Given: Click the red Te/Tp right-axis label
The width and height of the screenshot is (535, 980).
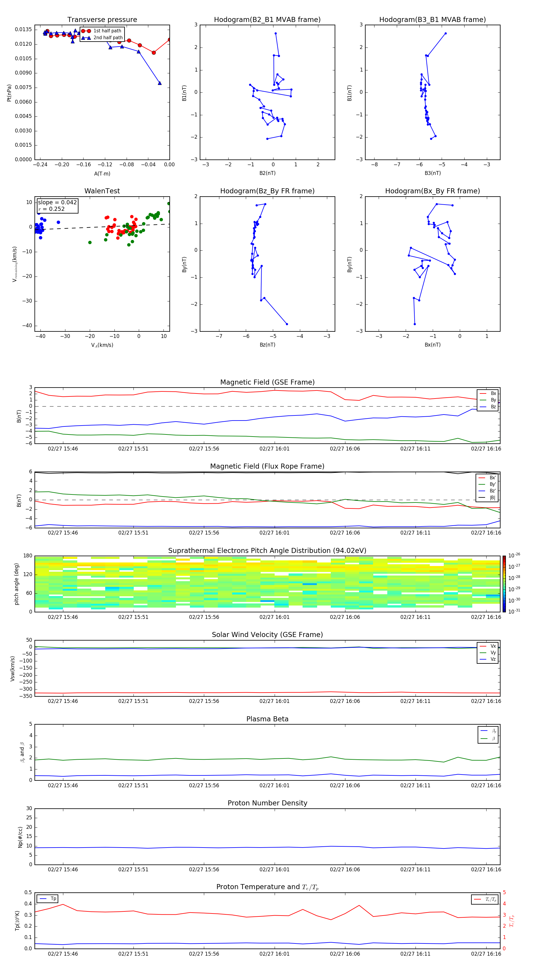Looking at the screenshot, I should 512,921.
